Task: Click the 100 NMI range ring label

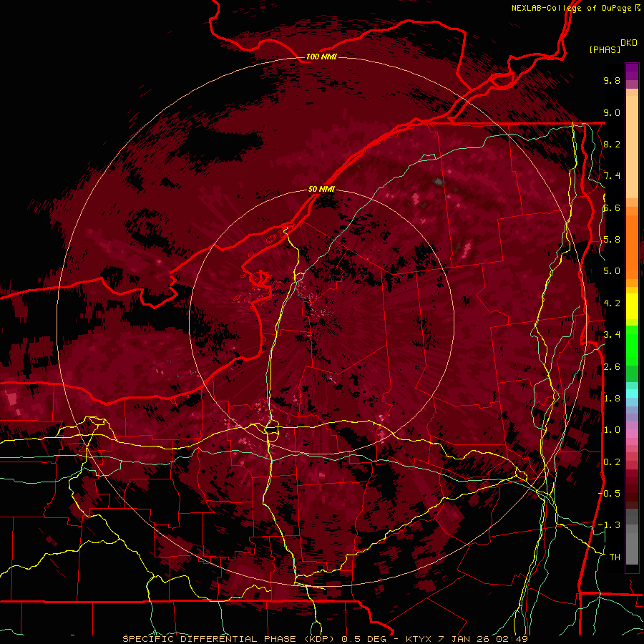Action: point(321,57)
